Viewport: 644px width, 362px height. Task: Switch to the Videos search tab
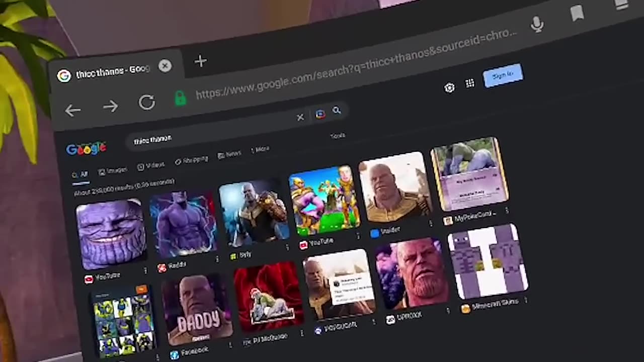151,165
